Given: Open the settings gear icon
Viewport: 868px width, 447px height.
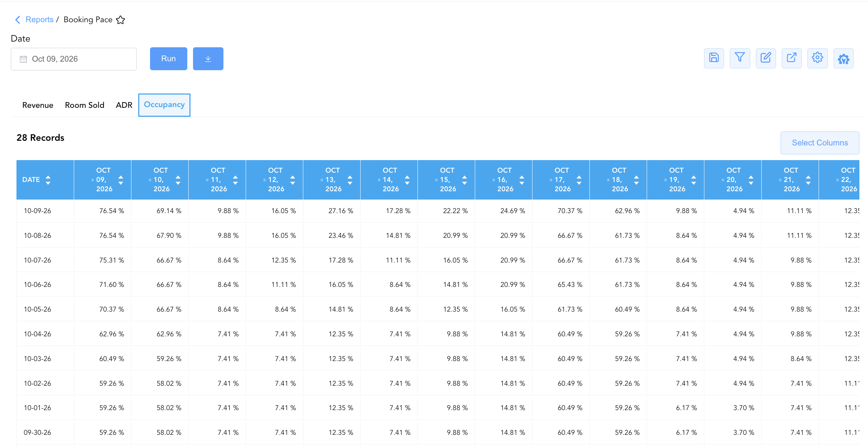Looking at the screenshot, I should [x=818, y=58].
